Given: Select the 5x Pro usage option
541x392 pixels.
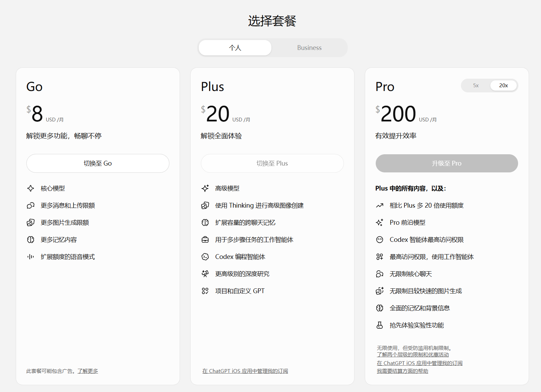Looking at the screenshot, I should (x=476, y=86).
